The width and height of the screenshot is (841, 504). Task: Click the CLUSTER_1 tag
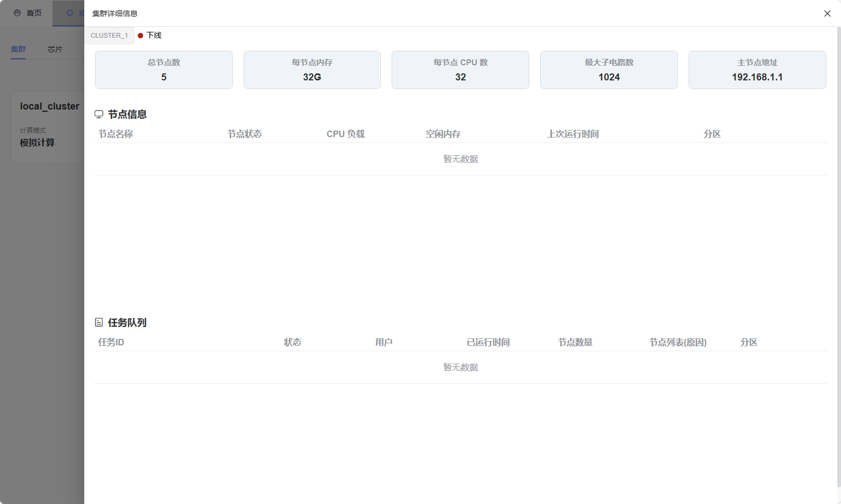[x=109, y=36]
